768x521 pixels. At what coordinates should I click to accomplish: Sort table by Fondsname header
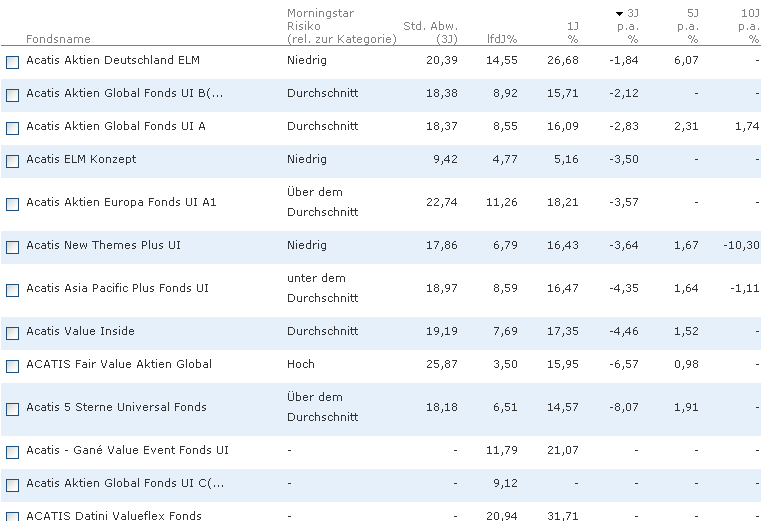coord(58,39)
